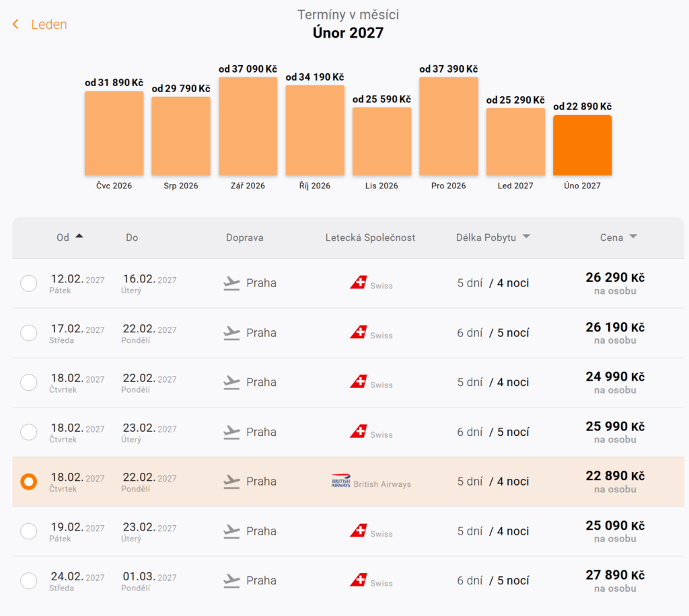Choose the radio button for 24.02. departure
689x616 pixels.
pyautogui.click(x=28, y=581)
